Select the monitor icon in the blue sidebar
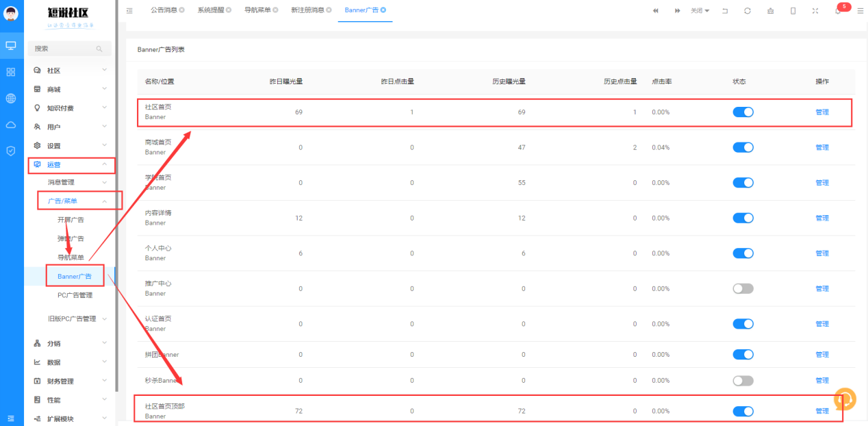Screen dimensions: 868x426 pos(11,46)
